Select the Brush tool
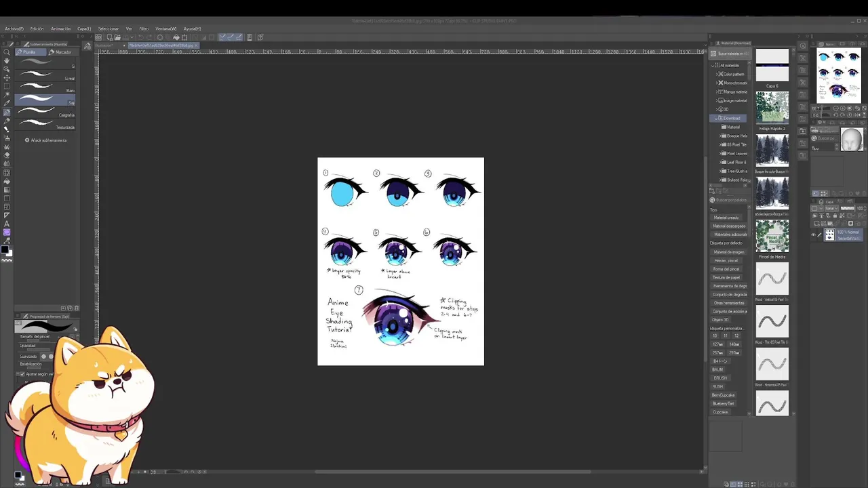This screenshot has width=868, height=488. pos(7,129)
